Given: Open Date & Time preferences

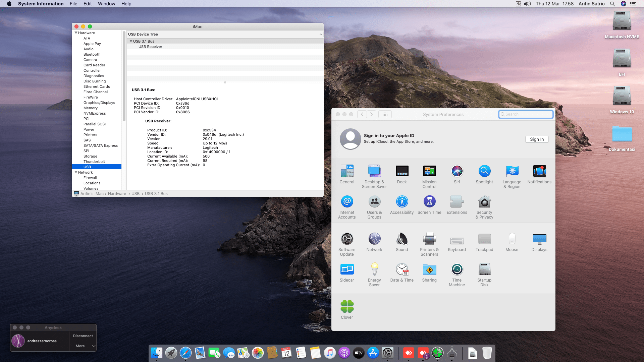Looking at the screenshot, I should pos(402,273).
